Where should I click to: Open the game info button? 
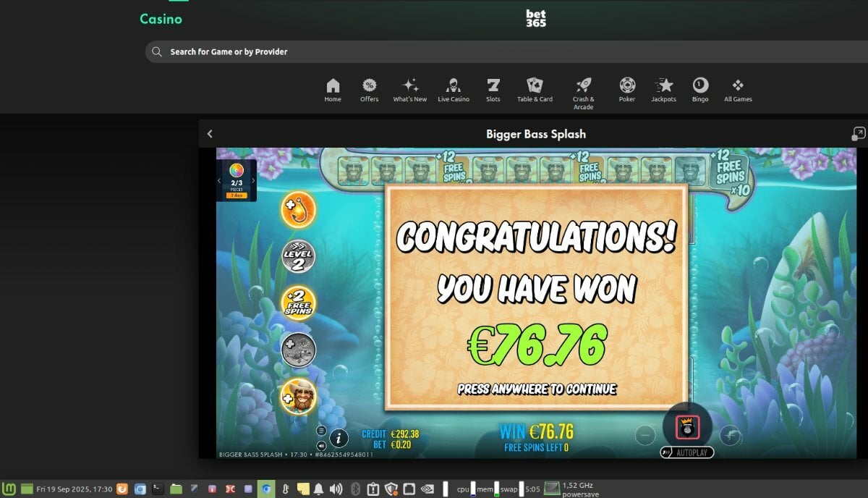click(339, 438)
